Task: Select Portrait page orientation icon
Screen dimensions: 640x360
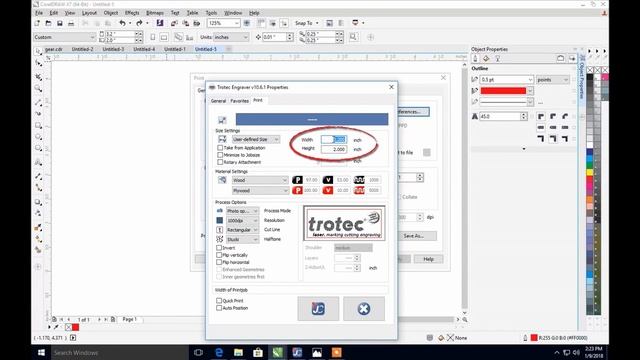Action: point(153,37)
